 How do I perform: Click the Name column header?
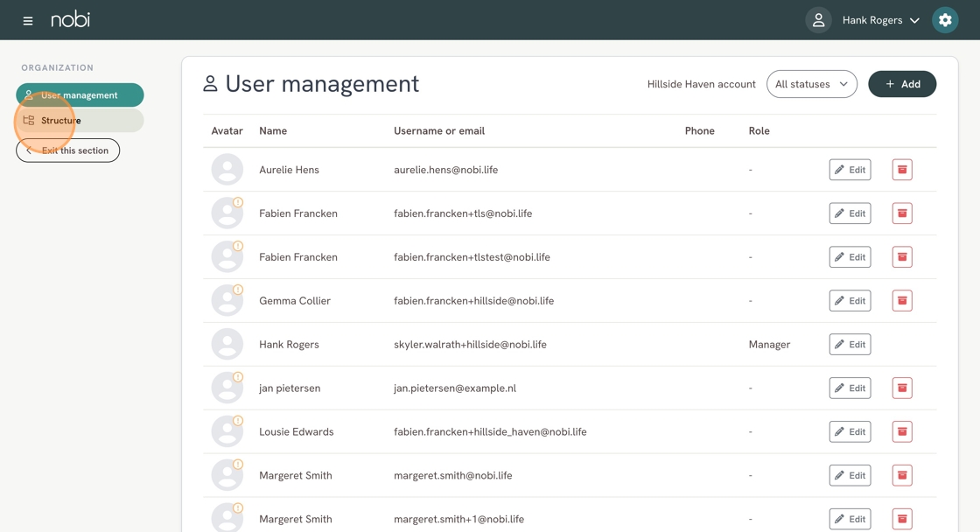[273, 130]
